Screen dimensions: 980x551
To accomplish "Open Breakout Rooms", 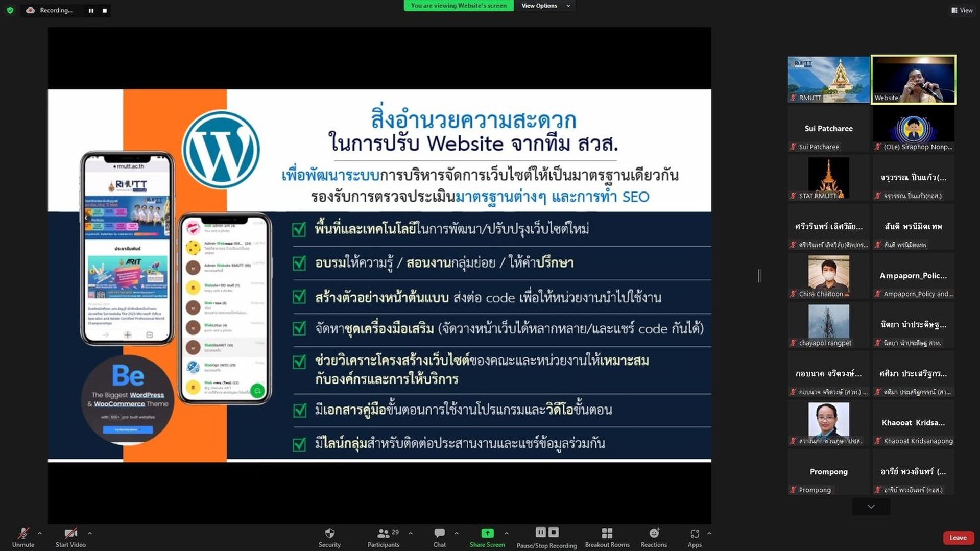I will [607, 537].
